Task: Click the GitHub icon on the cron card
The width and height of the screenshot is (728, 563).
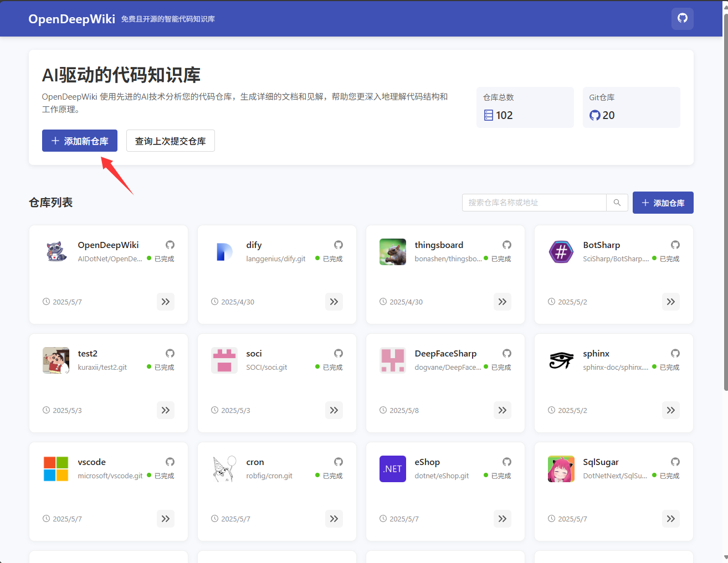Action: 338,461
